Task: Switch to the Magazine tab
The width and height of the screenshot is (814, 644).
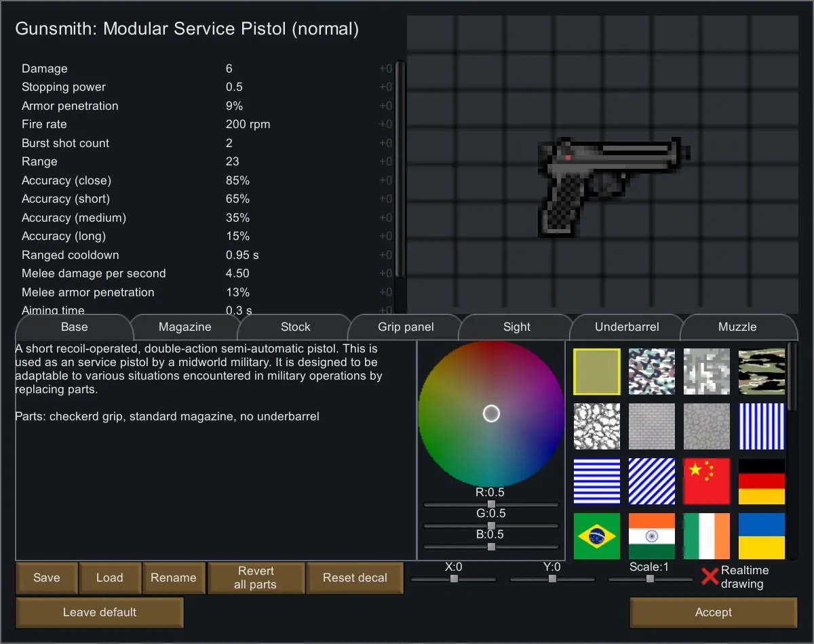Action: [x=185, y=327]
